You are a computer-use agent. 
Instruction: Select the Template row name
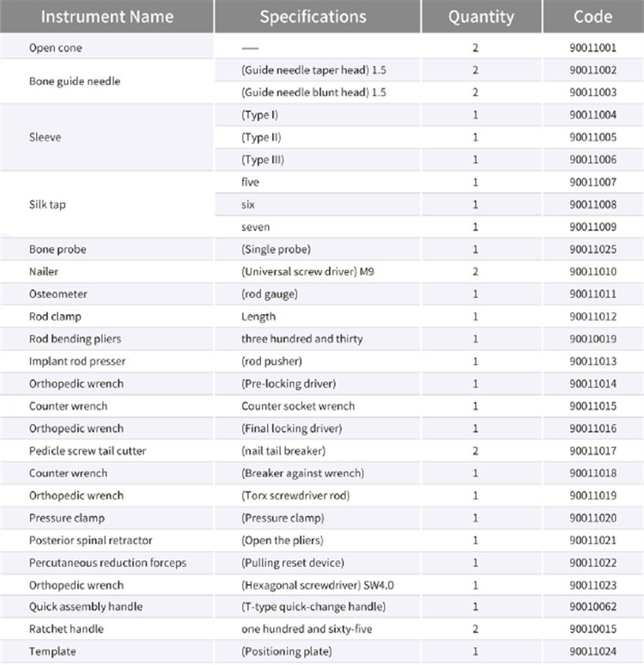coord(53,651)
